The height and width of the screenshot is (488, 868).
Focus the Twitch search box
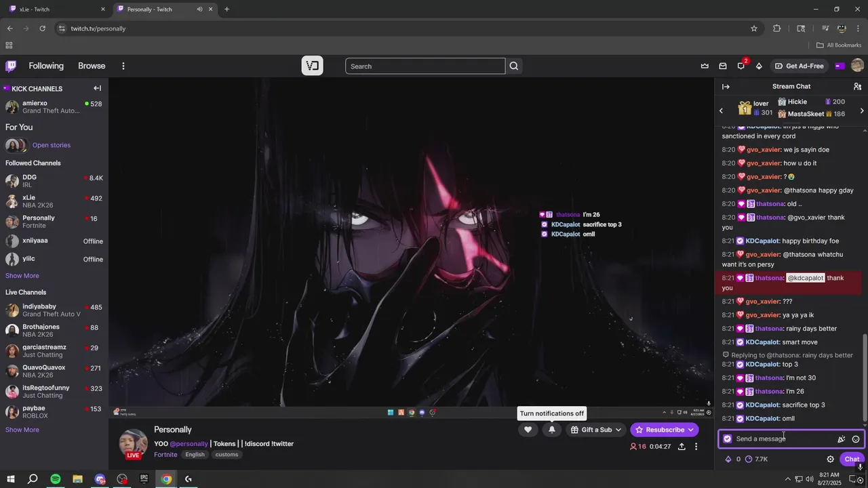425,66
